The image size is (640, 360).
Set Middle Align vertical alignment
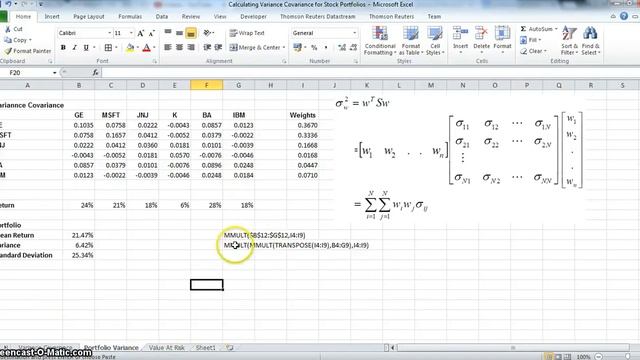(179, 33)
